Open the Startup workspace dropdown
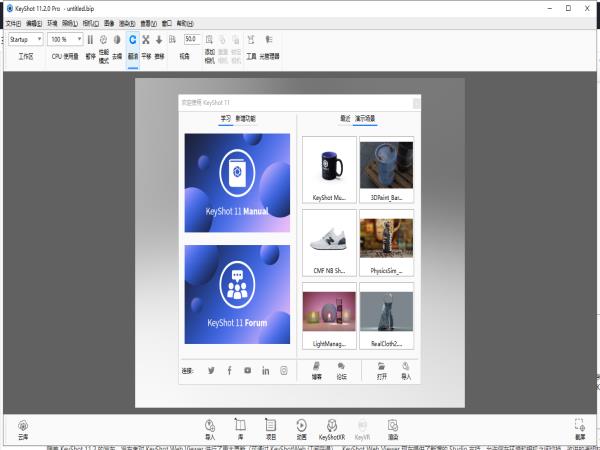 click(x=26, y=39)
